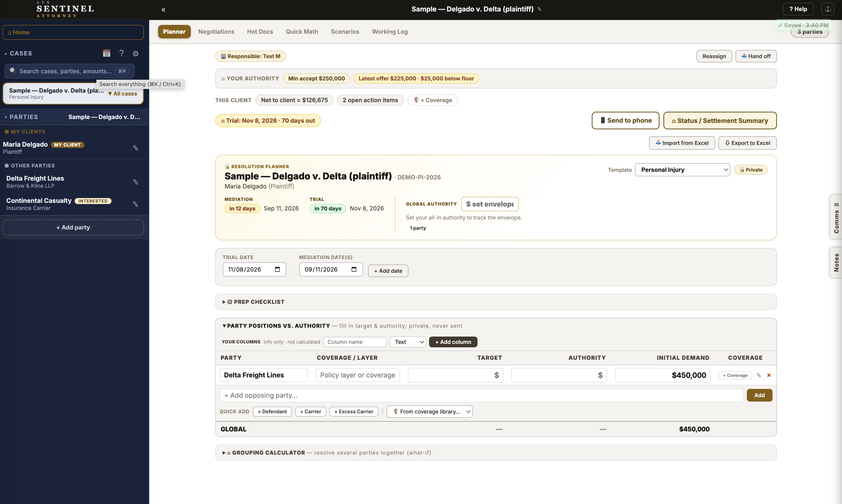
Task: Click Send to phone
Action: [x=626, y=121]
